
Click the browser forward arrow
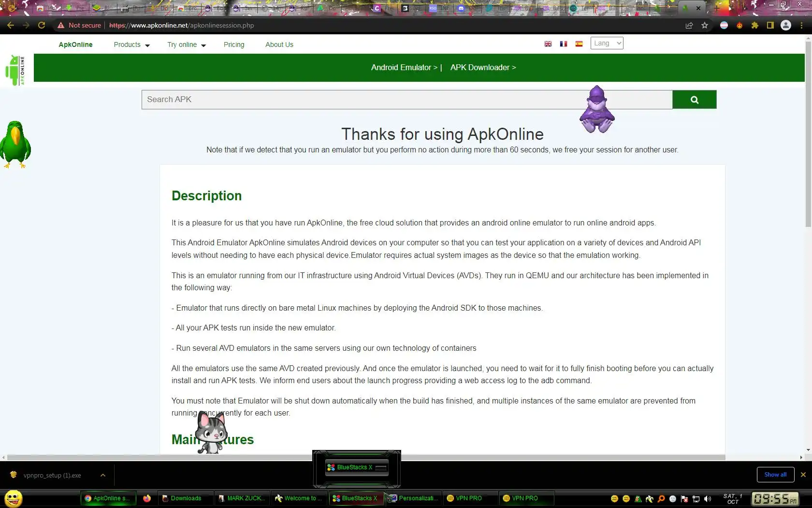click(x=26, y=25)
